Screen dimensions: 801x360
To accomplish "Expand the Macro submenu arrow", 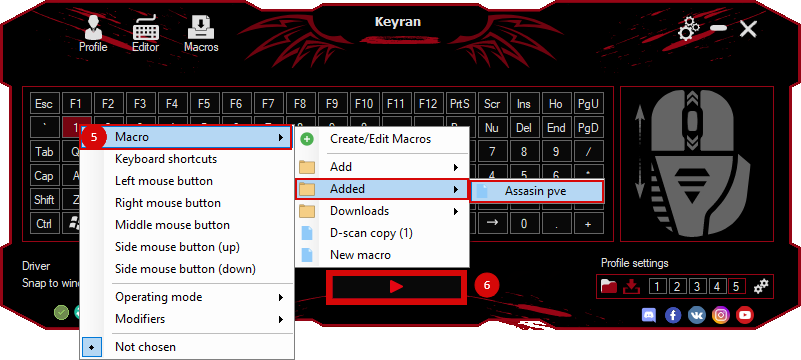I will click(x=280, y=137).
